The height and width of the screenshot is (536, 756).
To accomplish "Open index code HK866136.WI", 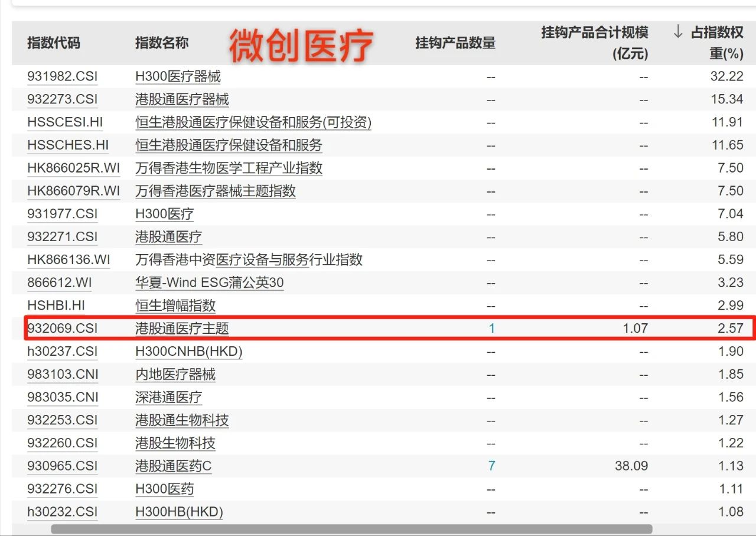I will click(x=69, y=259).
